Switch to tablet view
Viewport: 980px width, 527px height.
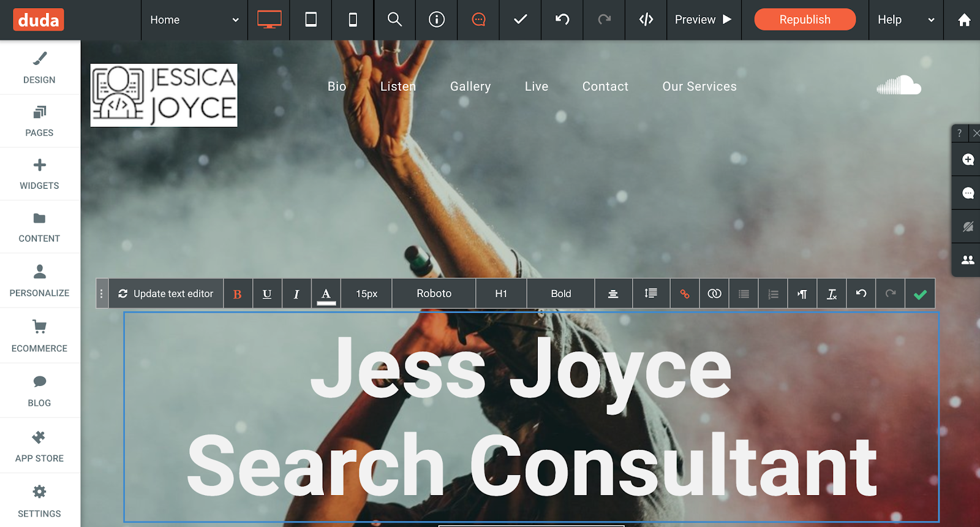311,20
